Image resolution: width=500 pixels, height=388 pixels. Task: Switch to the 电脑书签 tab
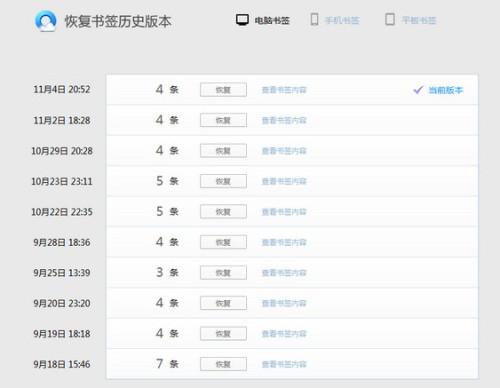coord(272,21)
